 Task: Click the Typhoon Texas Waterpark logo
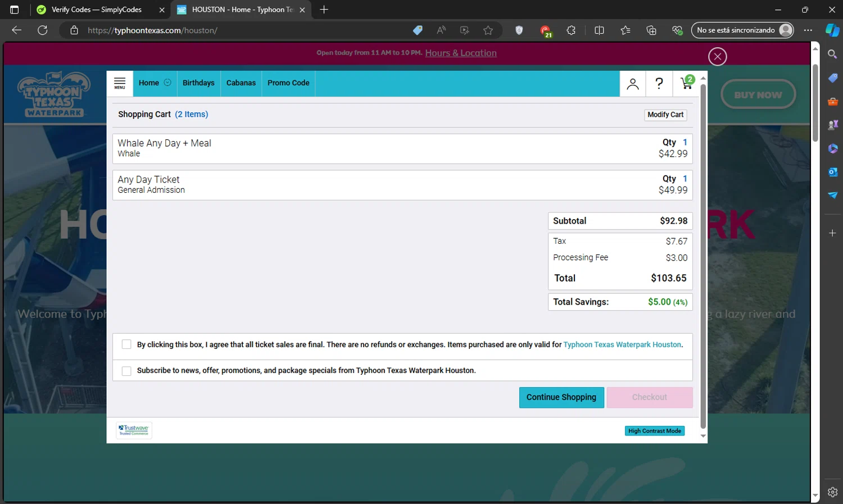click(x=53, y=94)
